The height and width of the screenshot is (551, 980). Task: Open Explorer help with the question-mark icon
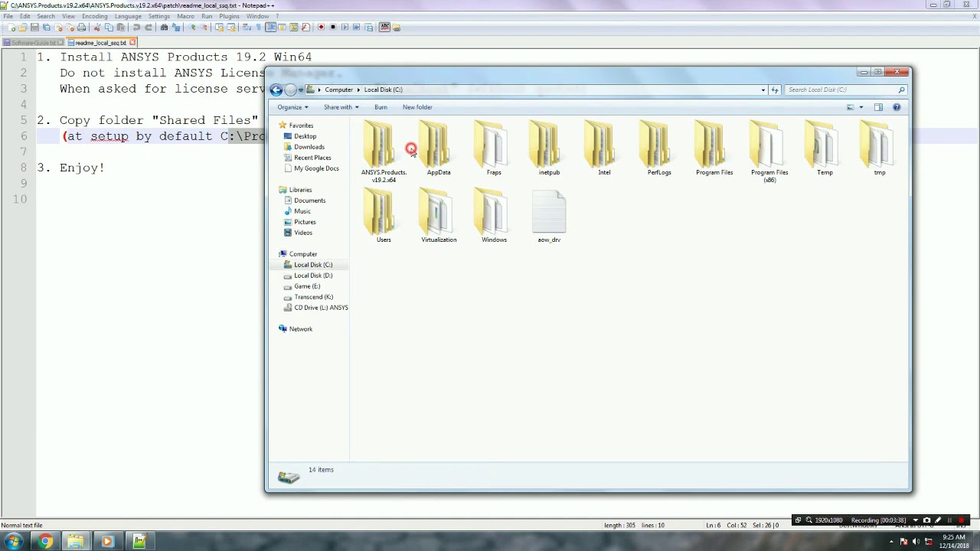897,107
